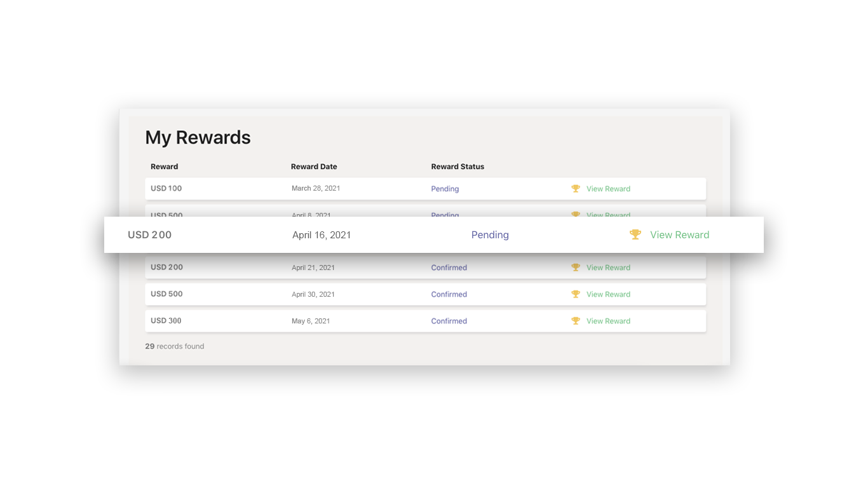This screenshot has height=488, width=868.
Task: Click the Pending status in the highlighted April 16 row
Action: (490, 235)
